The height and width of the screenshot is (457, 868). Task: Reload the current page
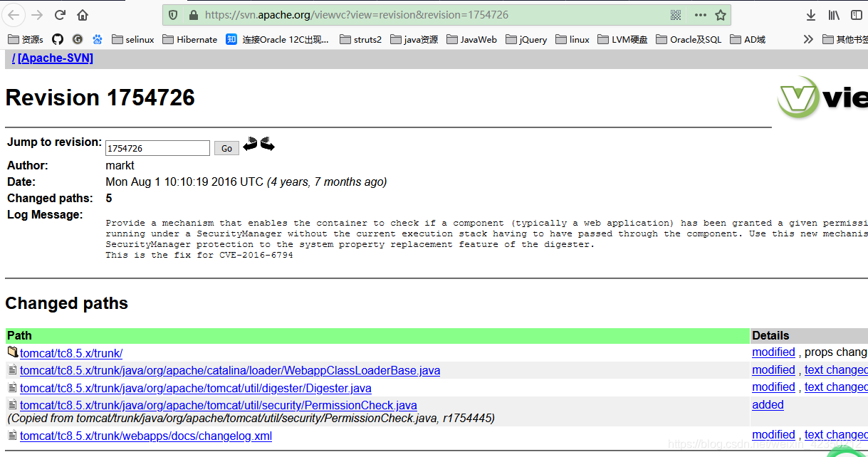61,15
